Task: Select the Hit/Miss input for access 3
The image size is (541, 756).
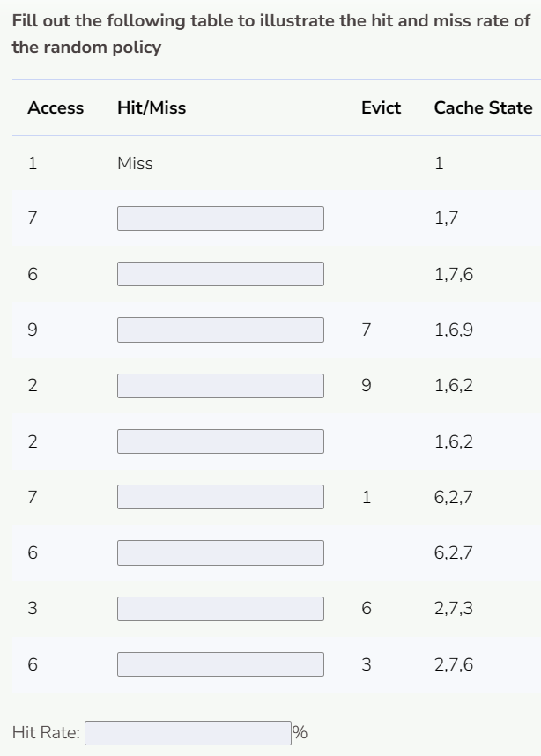Action: coord(220,608)
